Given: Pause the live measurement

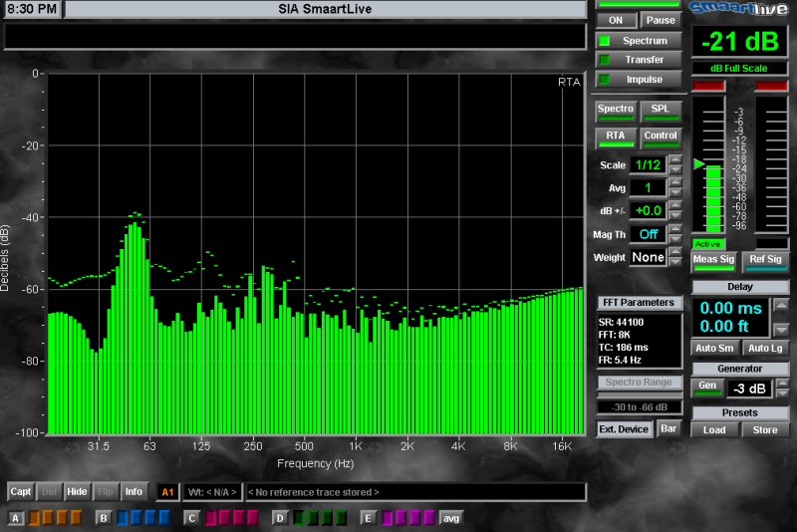Looking at the screenshot, I should coord(661,20).
